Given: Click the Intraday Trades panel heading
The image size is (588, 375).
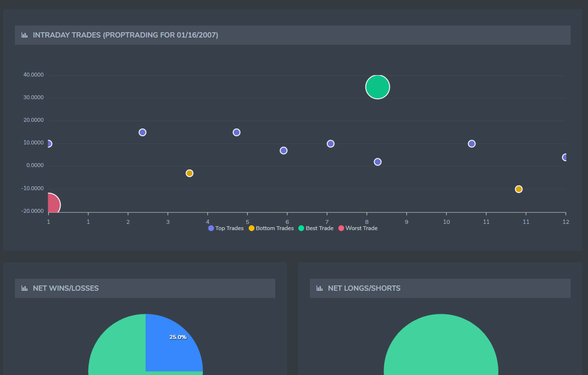Looking at the screenshot, I should (125, 35).
